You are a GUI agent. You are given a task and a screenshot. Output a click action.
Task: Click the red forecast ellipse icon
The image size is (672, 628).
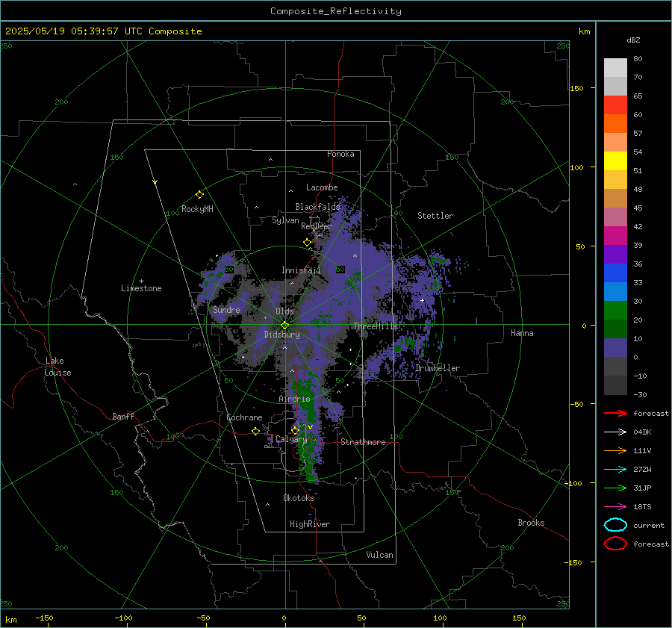(615, 544)
